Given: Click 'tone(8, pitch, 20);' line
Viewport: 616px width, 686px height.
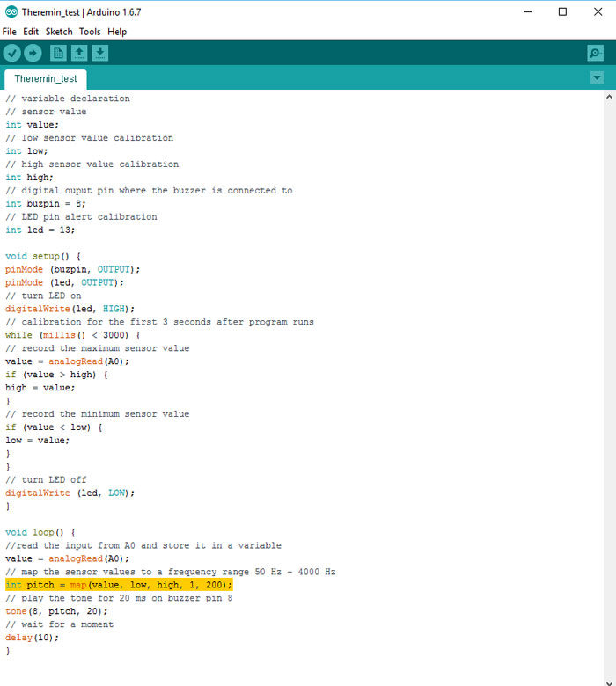Looking at the screenshot, I should pyautogui.click(x=56, y=611).
